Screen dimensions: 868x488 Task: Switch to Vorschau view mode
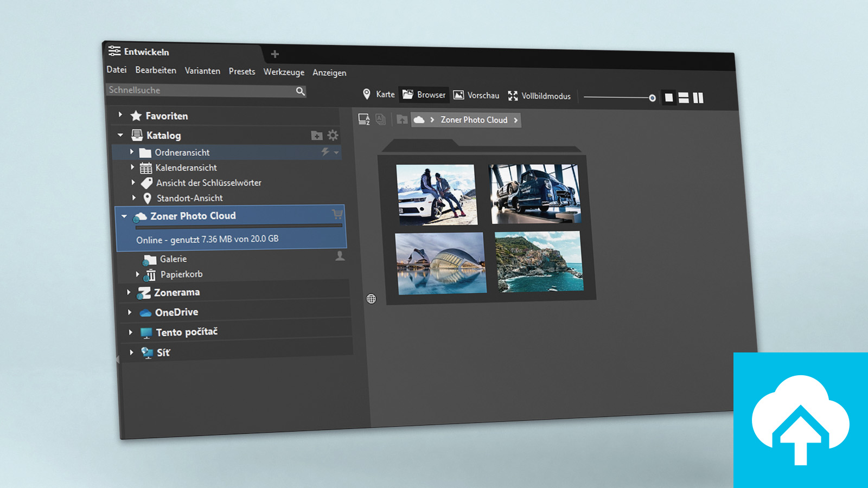tap(476, 95)
